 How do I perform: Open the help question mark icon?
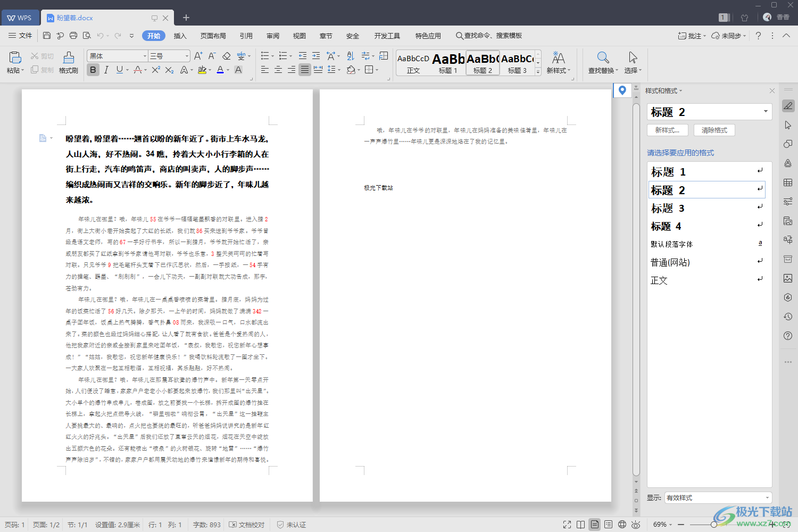758,36
